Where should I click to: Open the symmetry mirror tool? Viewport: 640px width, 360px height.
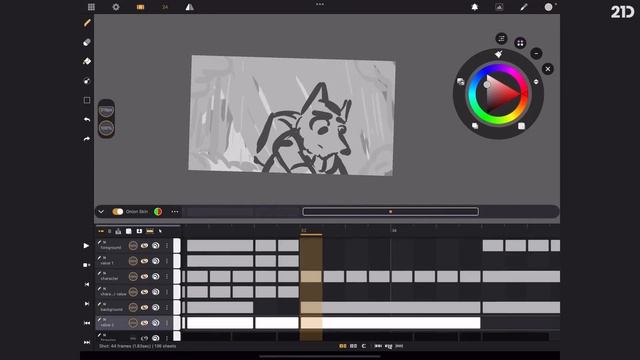point(189,7)
